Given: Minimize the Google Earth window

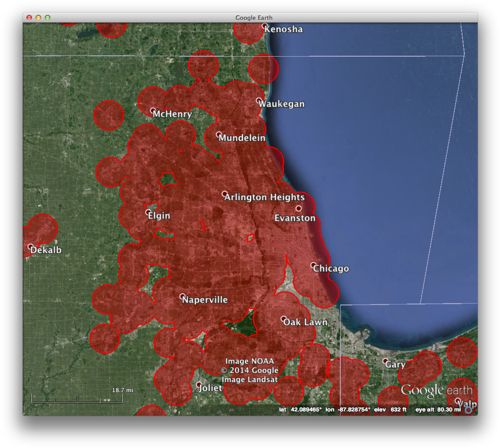Looking at the screenshot, I should [38, 18].
